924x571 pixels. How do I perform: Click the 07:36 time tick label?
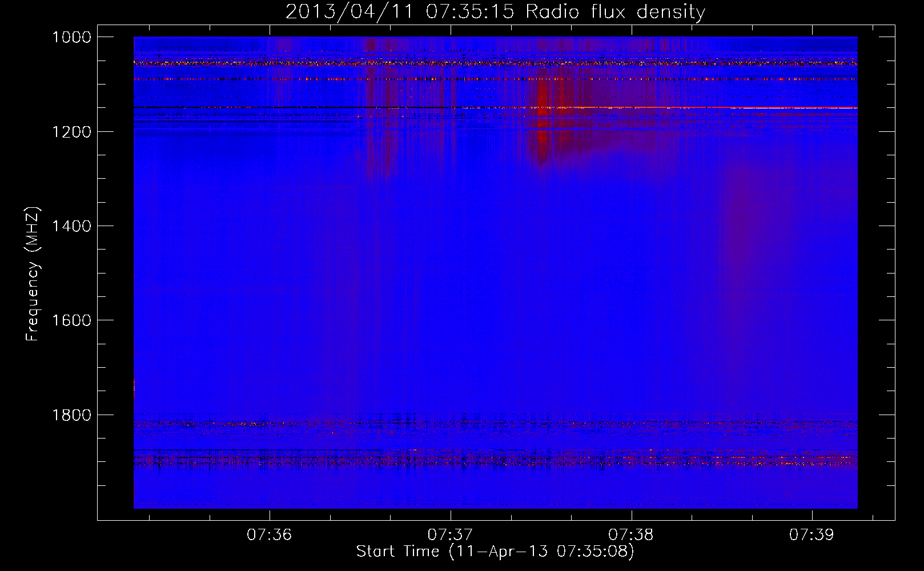click(x=269, y=535)
